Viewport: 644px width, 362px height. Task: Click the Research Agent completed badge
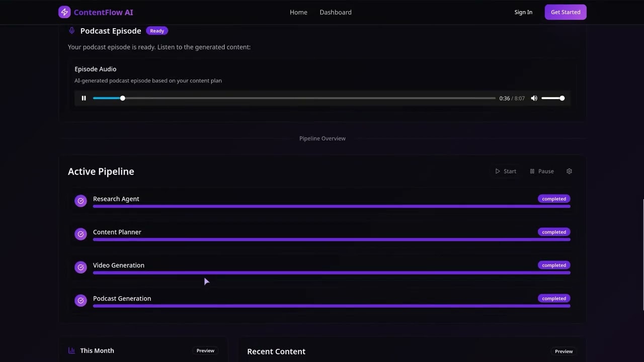point(554,199)
